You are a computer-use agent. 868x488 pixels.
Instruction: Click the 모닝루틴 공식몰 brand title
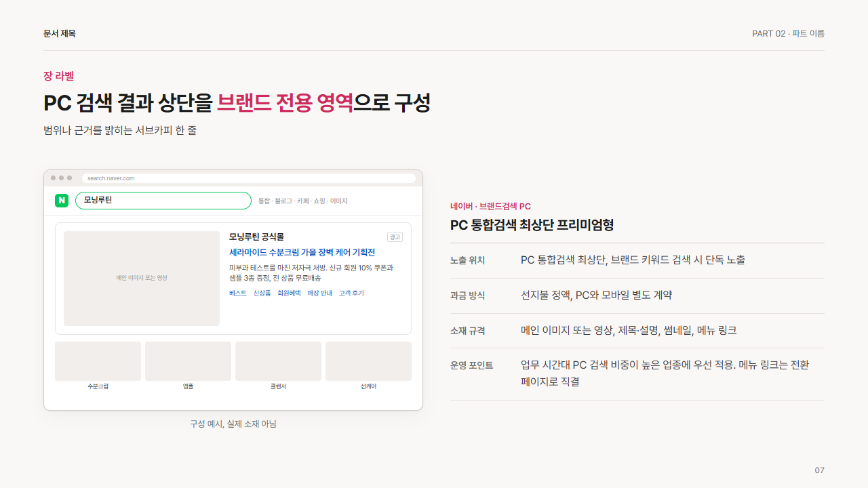(256, 237)
